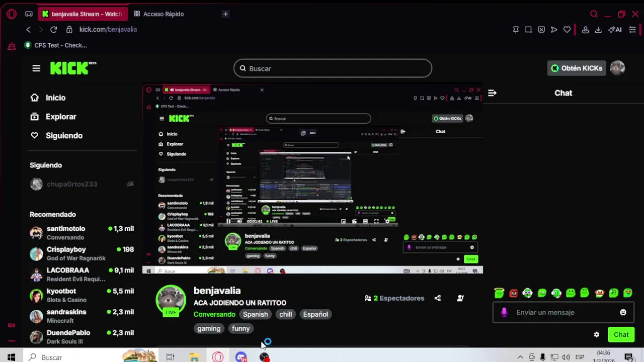Viewport: 644px width, 362px height.
Task: Open a new browser tab with plus
Action: (x=225, y=14)
